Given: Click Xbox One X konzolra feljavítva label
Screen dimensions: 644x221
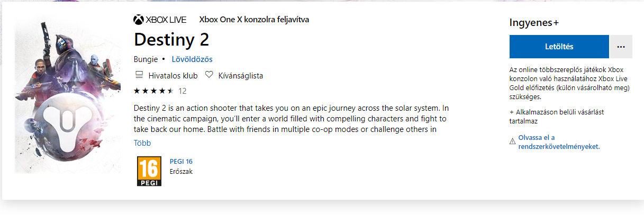Looking at the screenshot, I should tap(253, 20).
